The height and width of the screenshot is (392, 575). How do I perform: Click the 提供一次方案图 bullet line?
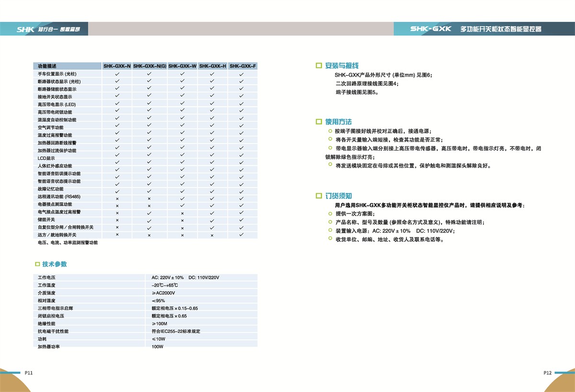(x=355, y=214)
